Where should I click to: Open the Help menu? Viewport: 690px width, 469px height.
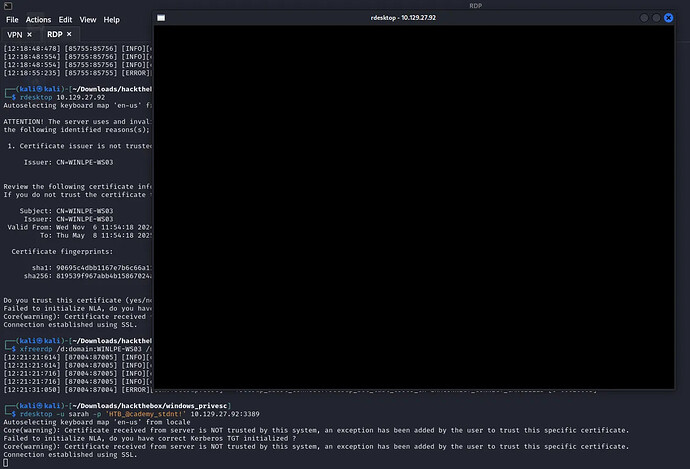tap(111, 20)
